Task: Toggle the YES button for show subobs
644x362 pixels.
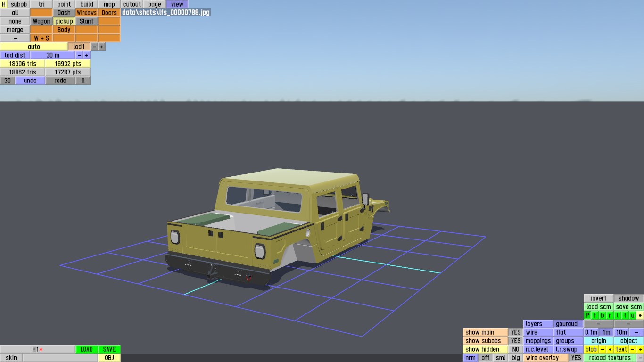Action: point(516,341)
